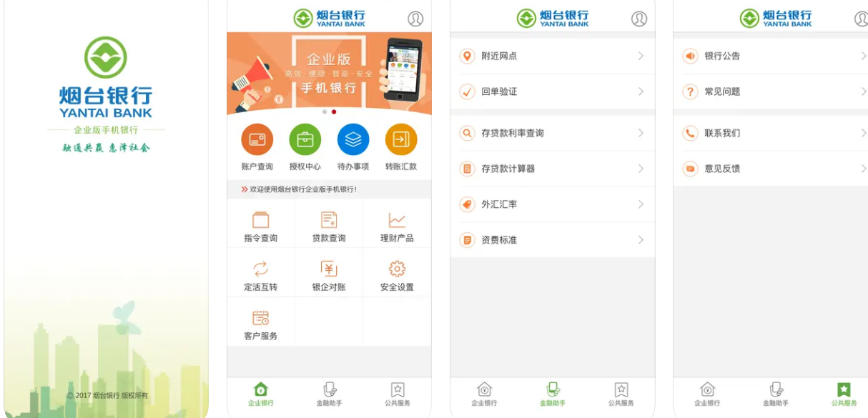Tap 企业版手机银行 promotional banner
The width and height of the screenshot is (868, 418).
[x=329, y=74]
